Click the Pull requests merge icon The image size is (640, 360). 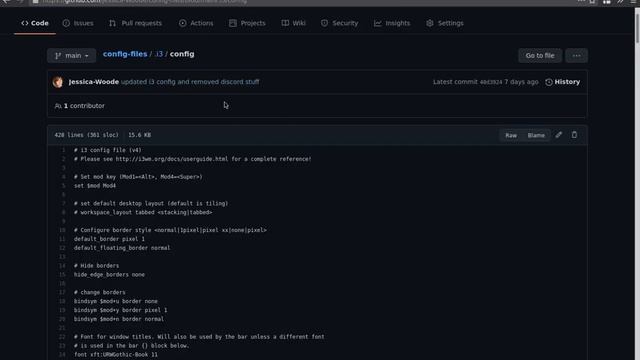pos(112,23)
